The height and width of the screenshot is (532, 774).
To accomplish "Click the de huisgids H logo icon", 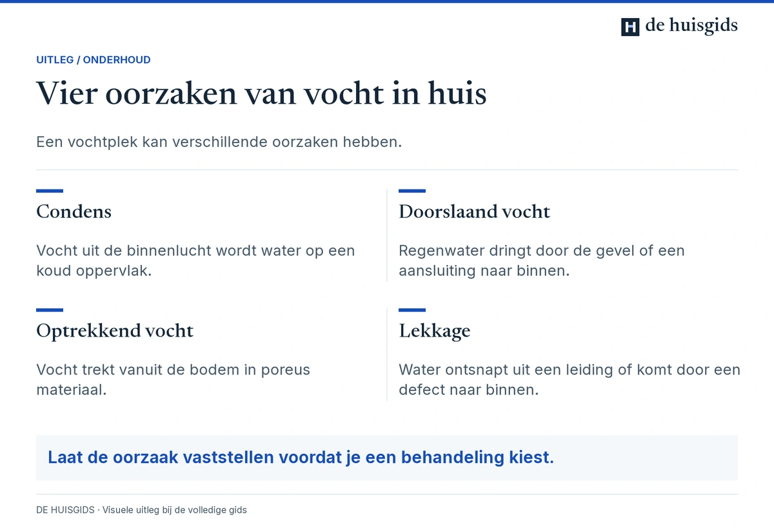I will click(630, 26).
